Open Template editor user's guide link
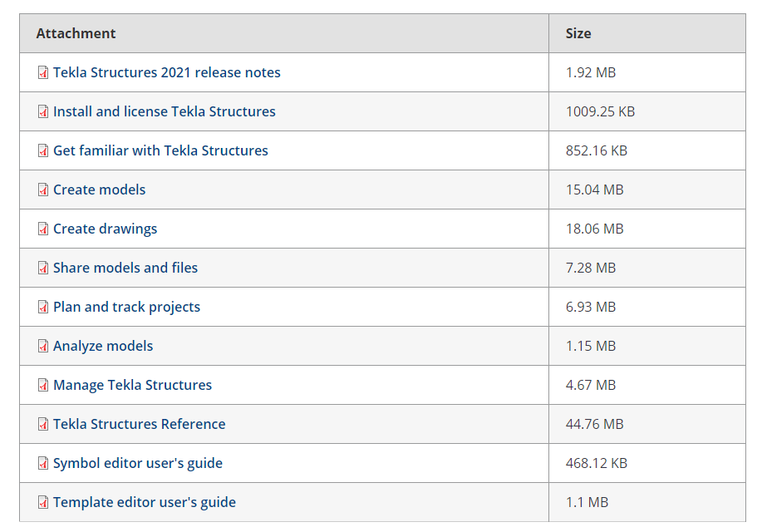The width and height of the screenshot is (762, 532). pos(145,502)
